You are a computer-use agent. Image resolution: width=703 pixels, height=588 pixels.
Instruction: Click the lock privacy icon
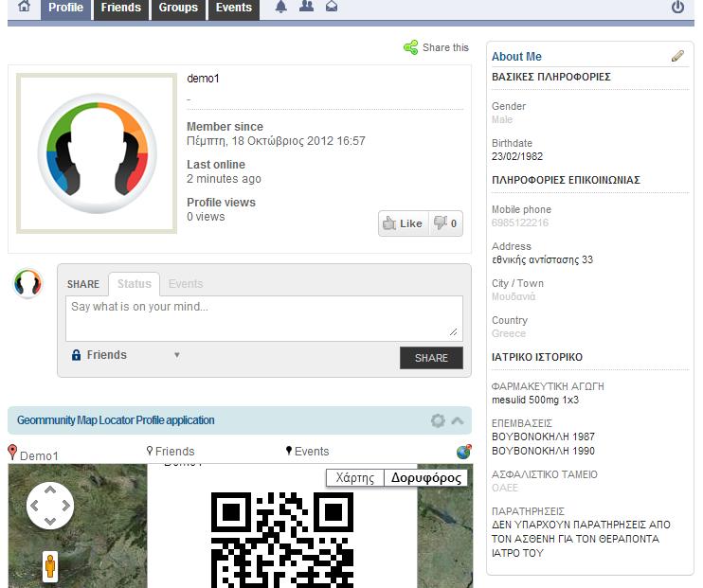[76, 355]
